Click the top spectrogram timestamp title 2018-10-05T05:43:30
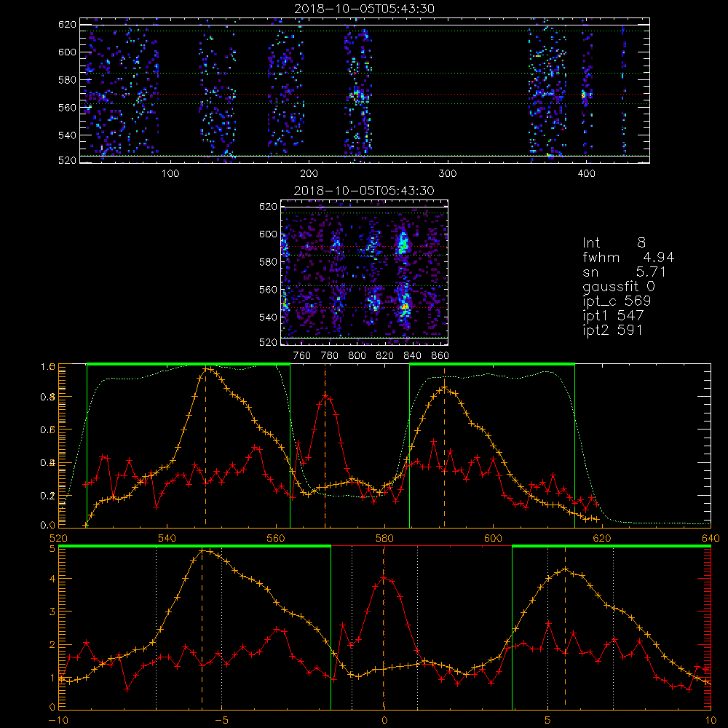 coord(364,9)
